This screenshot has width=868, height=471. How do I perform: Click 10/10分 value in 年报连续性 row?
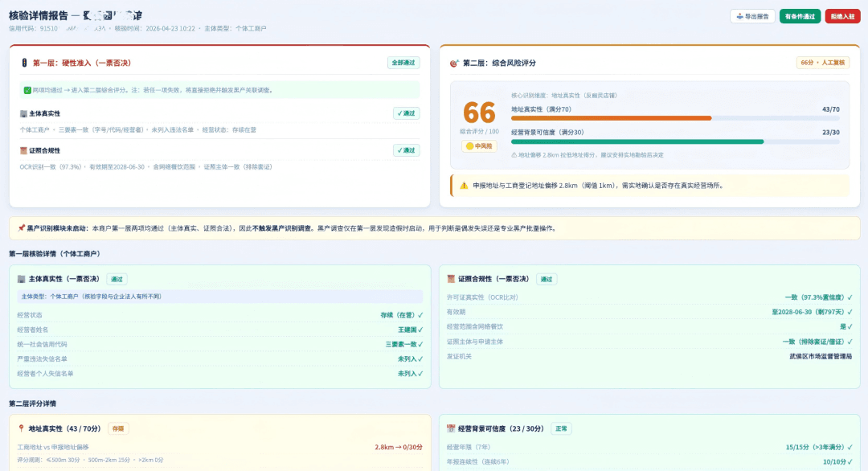pos(833,461)
